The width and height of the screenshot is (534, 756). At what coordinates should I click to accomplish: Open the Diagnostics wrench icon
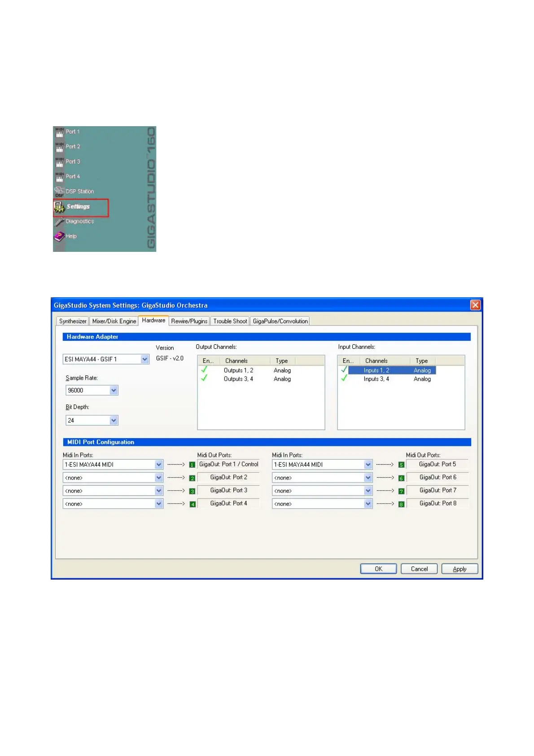point(59,222)
